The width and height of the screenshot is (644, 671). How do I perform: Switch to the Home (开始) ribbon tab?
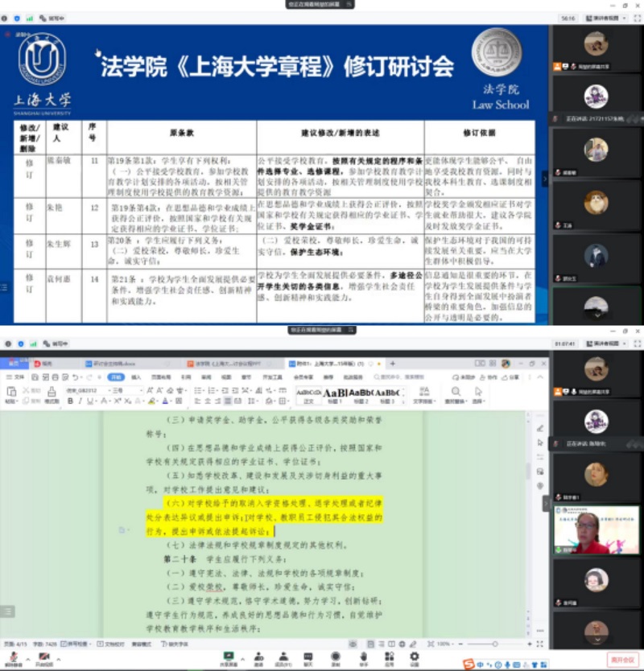click(116, 377)
